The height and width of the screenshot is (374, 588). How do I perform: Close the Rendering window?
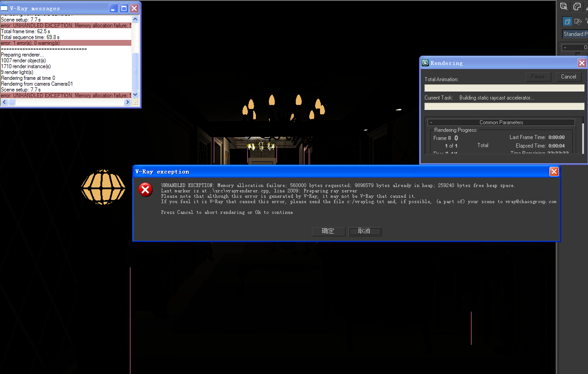point(582,63)
